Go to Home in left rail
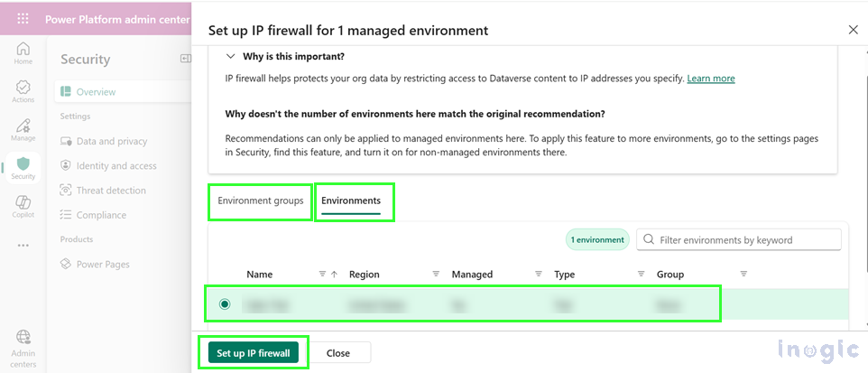The height and width of the screenshot is (373, 868). (23, 52)
